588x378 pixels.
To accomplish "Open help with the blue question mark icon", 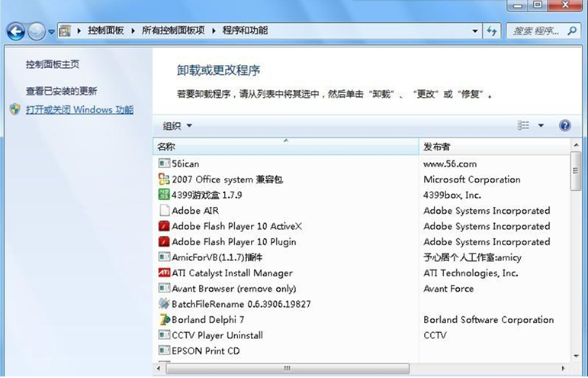I will pyautogui.click(x=565, y=125).
